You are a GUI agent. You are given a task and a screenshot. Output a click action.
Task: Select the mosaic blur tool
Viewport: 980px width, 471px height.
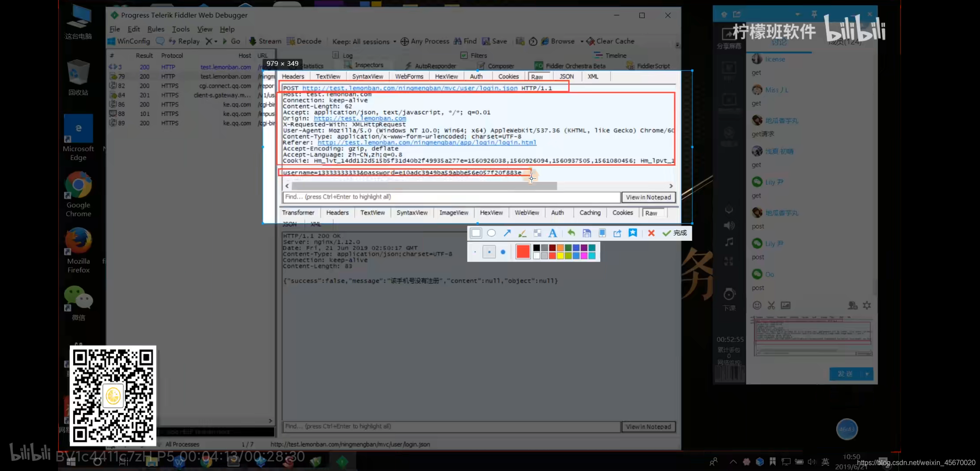[x=538, y=233]
